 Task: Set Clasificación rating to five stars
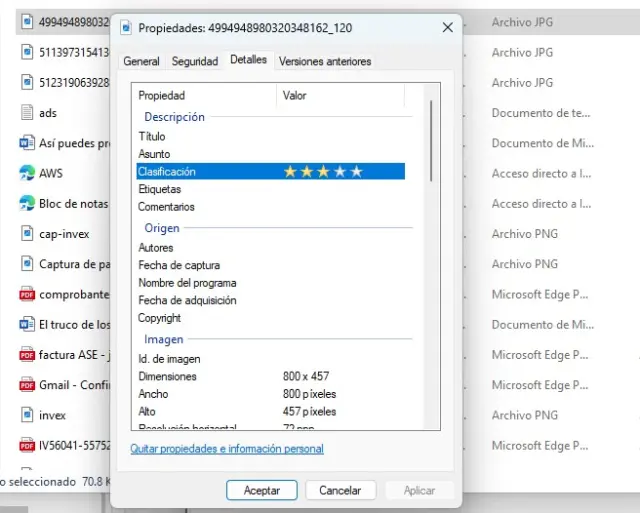[x=356, y=172]
